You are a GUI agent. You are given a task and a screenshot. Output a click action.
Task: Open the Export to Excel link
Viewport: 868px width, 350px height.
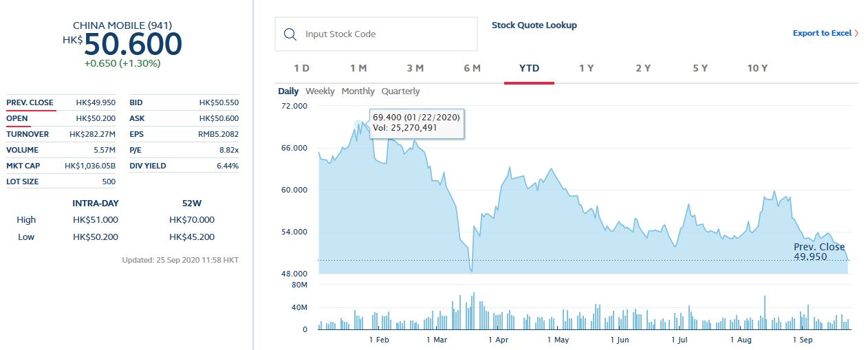tap(822, 33)
